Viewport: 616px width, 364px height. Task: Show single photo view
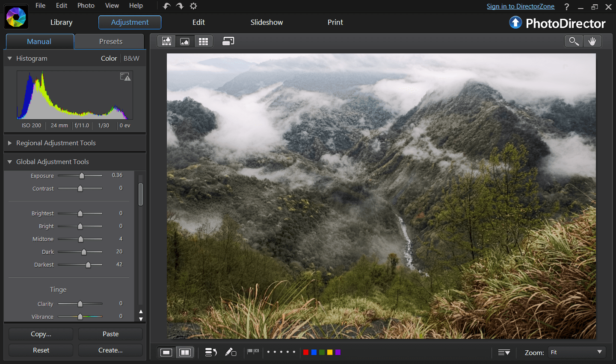[x=166, y=352]
